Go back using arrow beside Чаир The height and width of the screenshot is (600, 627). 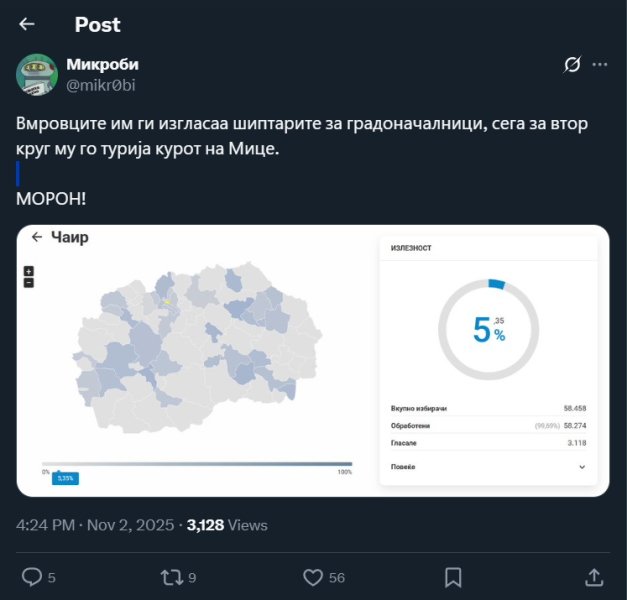[x=37, y=237]
